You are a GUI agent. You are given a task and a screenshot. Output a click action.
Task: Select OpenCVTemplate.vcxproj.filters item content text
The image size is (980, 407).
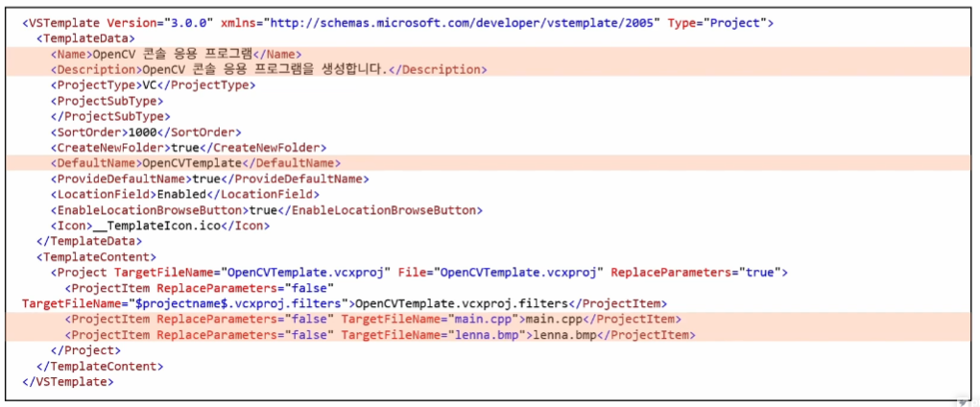click(x=461, y=304)
